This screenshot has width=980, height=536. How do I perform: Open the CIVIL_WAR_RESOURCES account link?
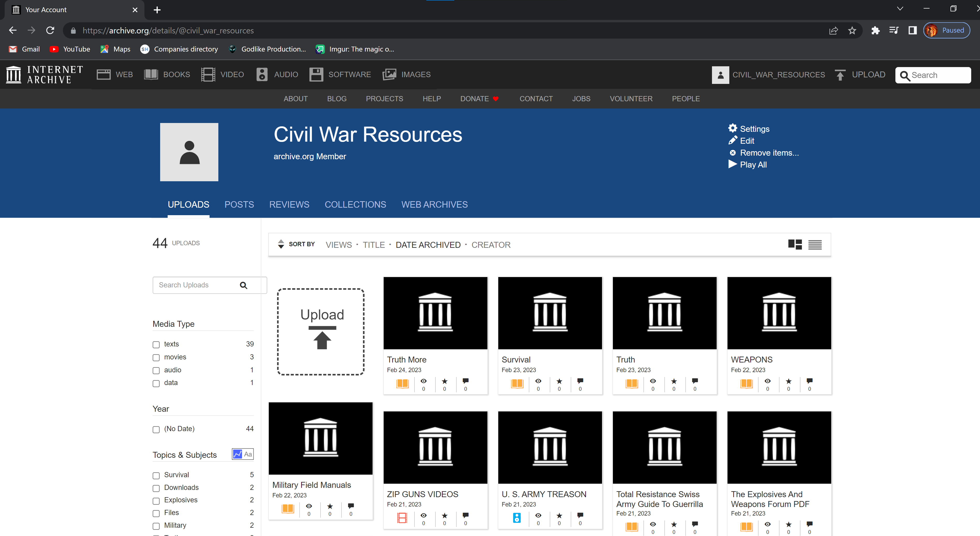[778, 75]
